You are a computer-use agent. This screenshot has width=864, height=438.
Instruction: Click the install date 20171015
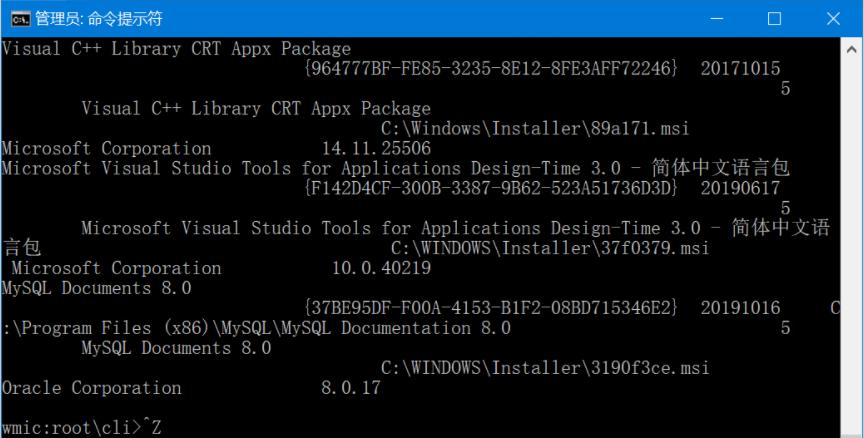(740, 68)
